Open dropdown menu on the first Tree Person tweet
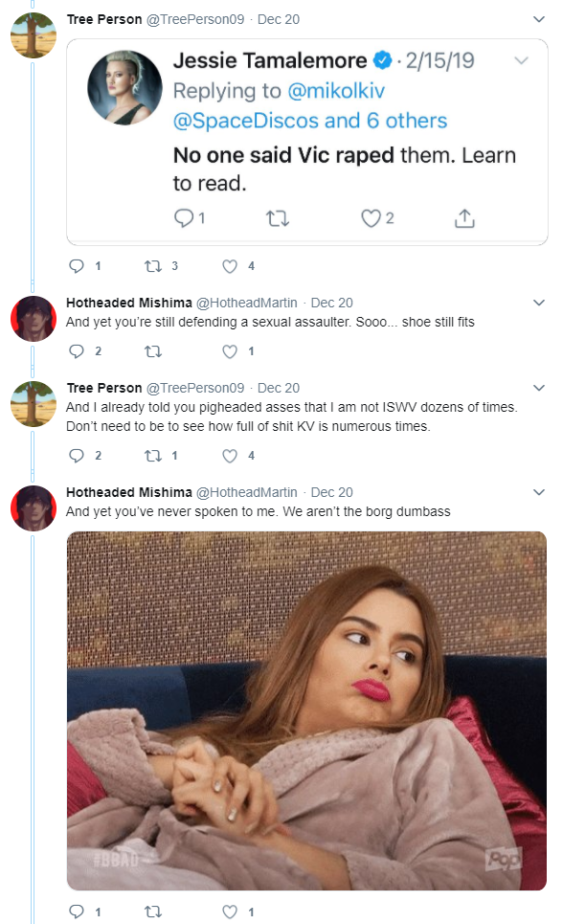Image resolution: width=563 pixels, height=924 pixels. tap(539, 19)
